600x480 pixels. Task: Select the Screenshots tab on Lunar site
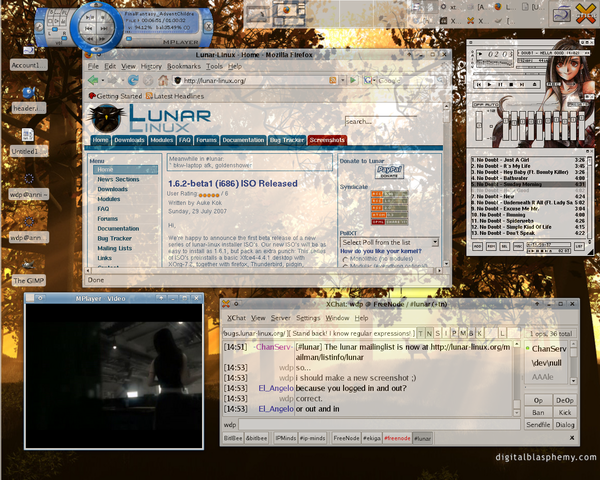[327, 140]
